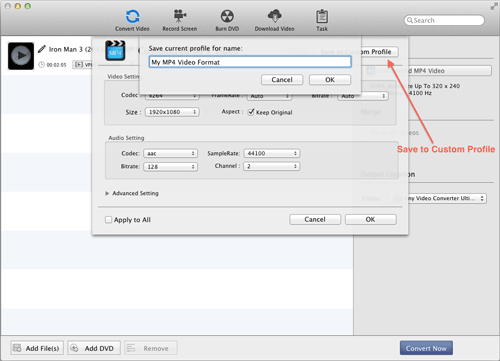Click the fullscreen arrows icon in title bar
Image resolution: width=500 pixels, height=361 pixels.
coord(494,6)
